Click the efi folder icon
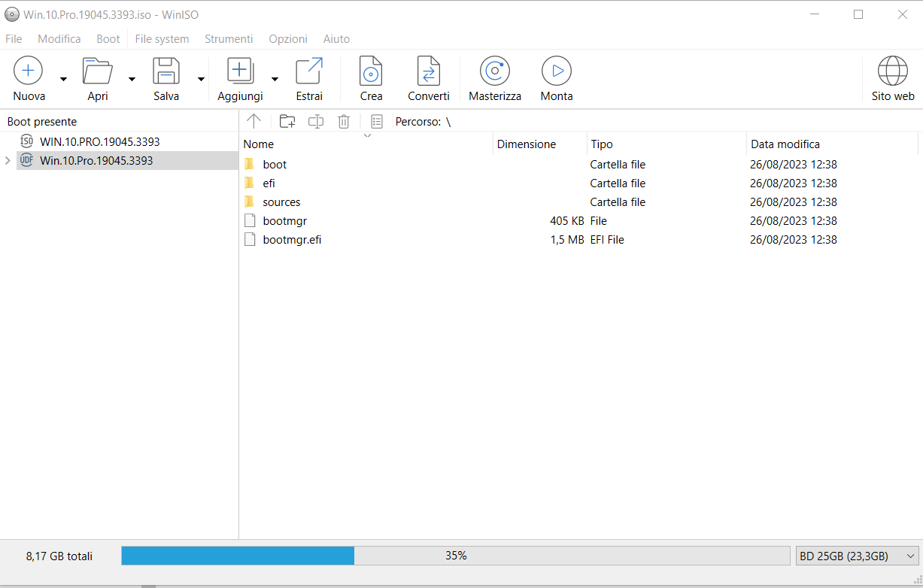This screenshot has width=923, height=588. 250,183
